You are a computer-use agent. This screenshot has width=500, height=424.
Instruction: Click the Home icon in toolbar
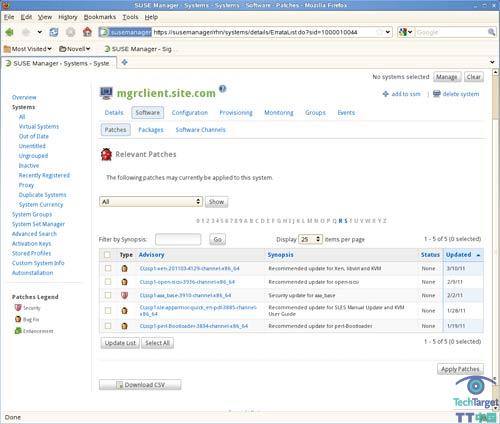(x=87, y=32)
